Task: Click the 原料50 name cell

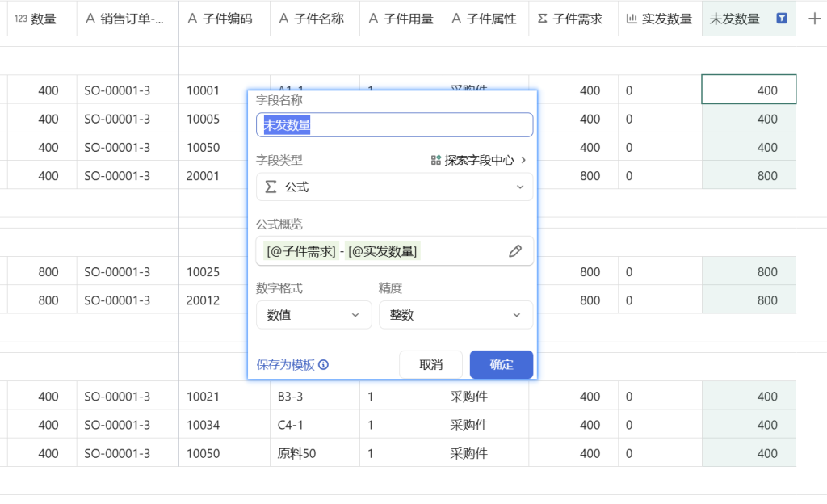Action: point(315,453)
